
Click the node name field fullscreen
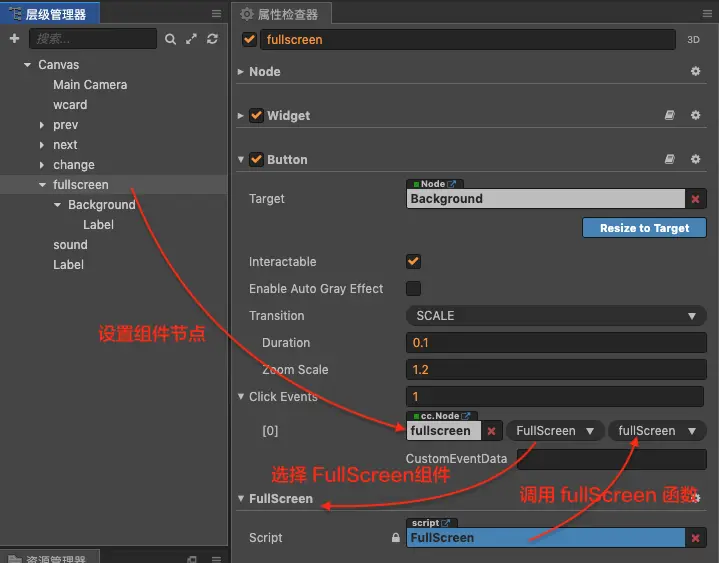coord(467,39)
